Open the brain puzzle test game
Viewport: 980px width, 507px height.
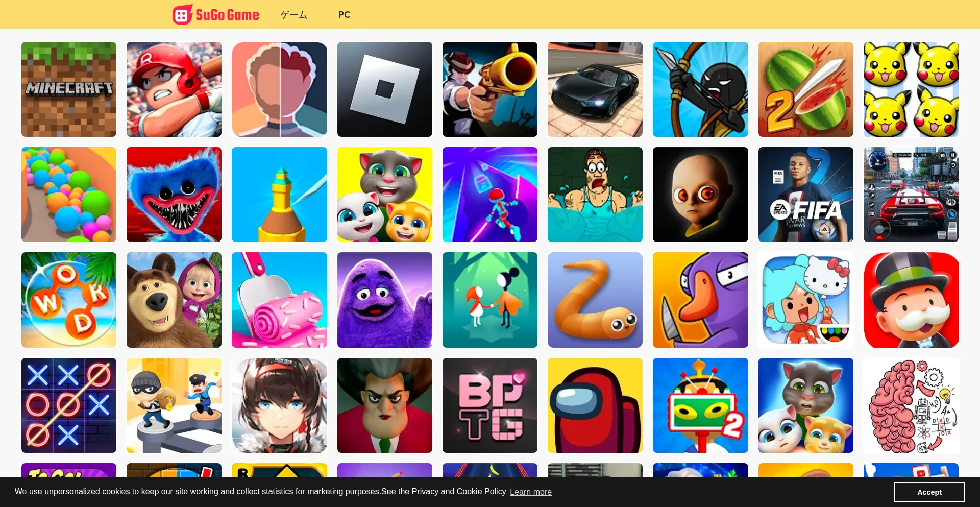tap(911, 405)
